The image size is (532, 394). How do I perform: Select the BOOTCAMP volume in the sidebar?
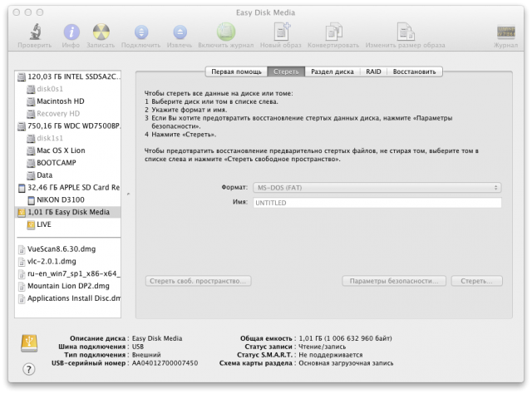tap(57, 163)
